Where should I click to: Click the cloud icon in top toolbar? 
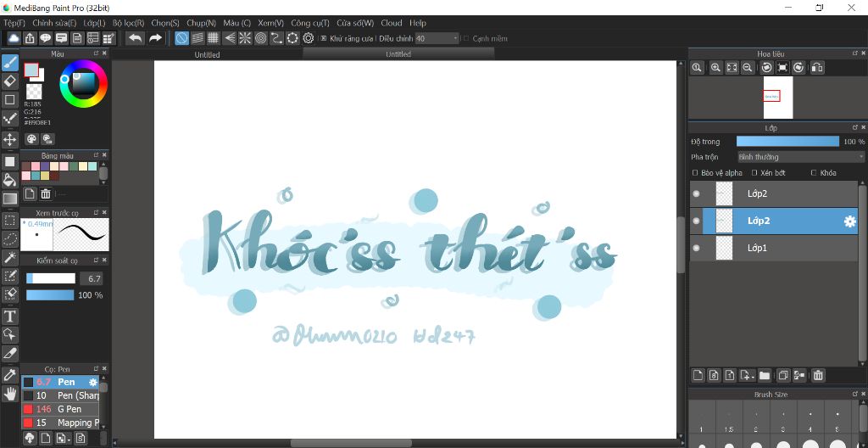(14, 38)
